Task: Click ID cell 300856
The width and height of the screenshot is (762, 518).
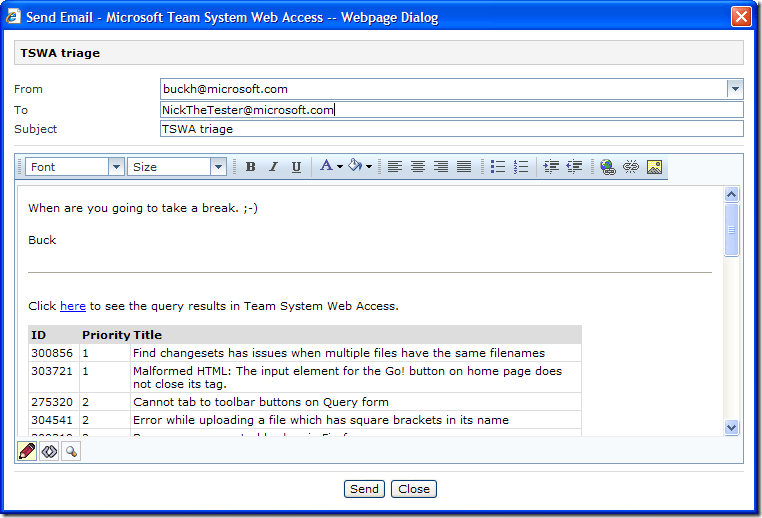Action: [x=52, y=353]
